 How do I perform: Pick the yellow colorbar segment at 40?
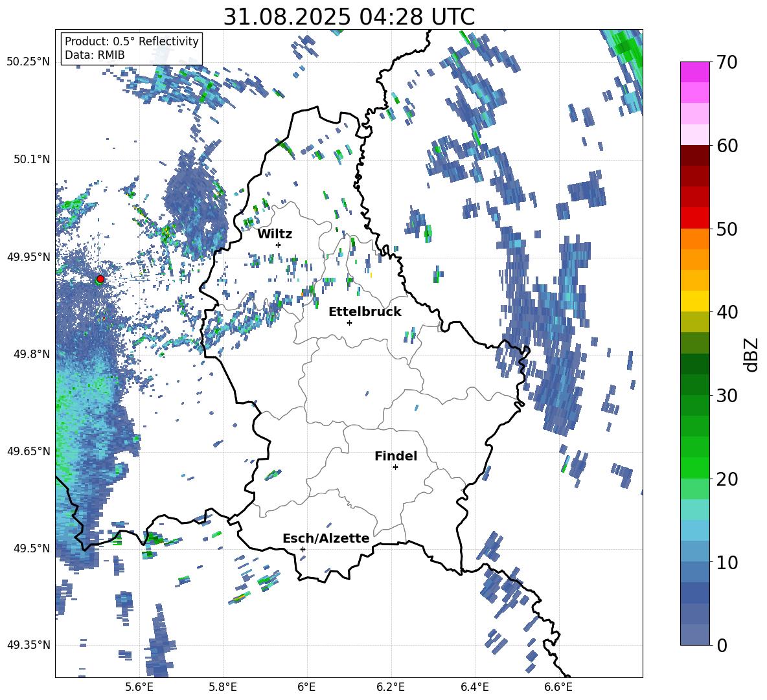point(694,301)
